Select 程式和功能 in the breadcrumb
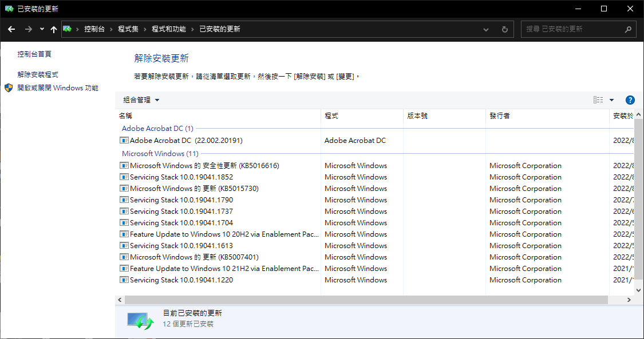 pyautogui.click(x=169, y=29)
